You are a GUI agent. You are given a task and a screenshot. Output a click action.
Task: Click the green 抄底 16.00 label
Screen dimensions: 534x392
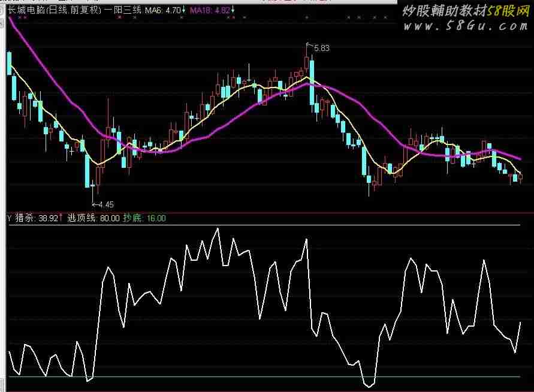(144, 219)
